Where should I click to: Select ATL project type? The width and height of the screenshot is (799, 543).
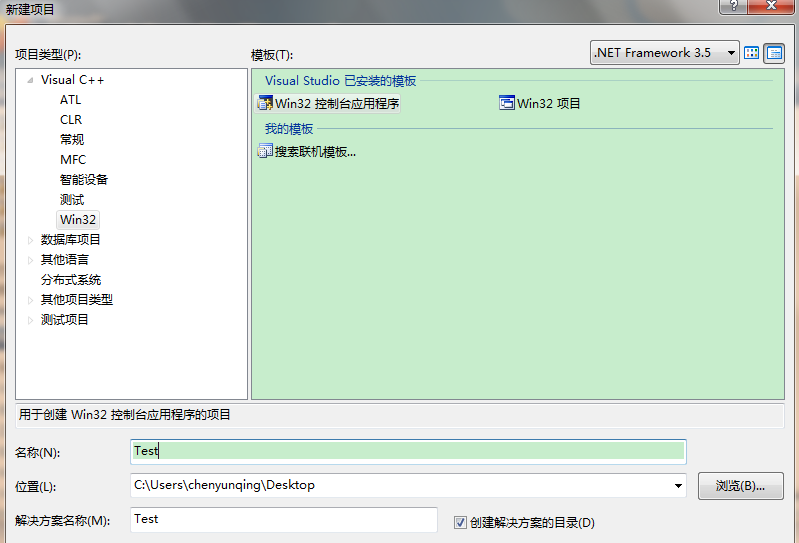pos(70,100)
